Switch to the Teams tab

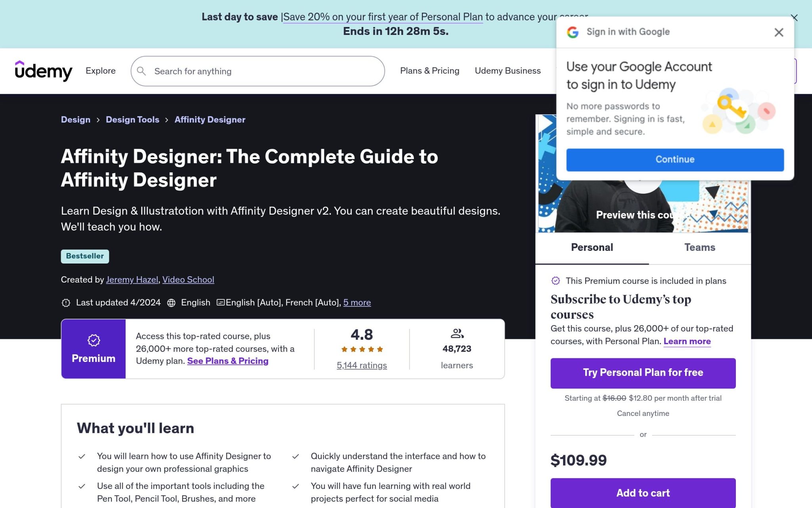(700, 248)
